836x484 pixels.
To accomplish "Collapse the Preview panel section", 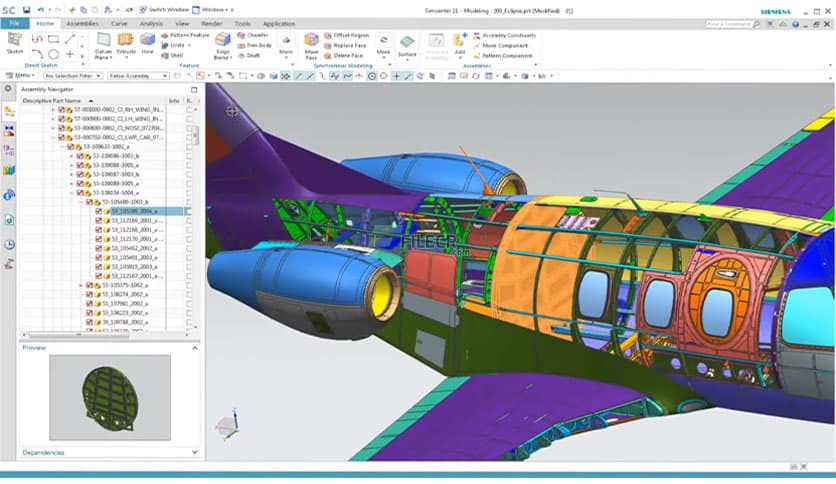I will coord(195,348).
